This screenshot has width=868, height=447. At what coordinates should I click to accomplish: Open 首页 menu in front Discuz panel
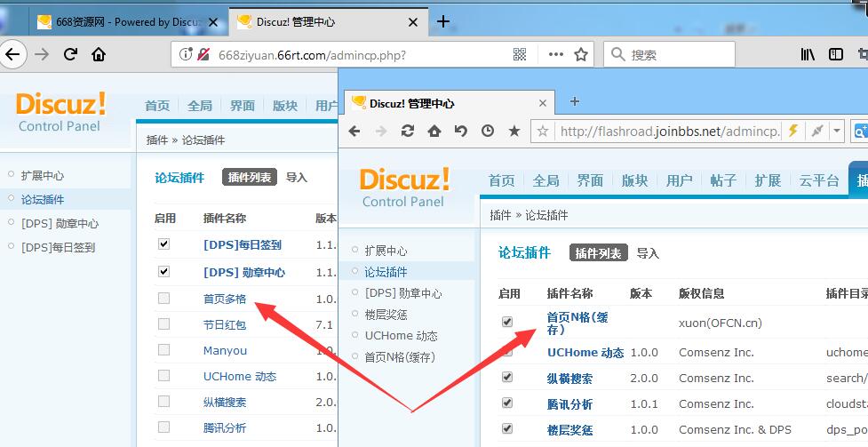click(502, 180)
